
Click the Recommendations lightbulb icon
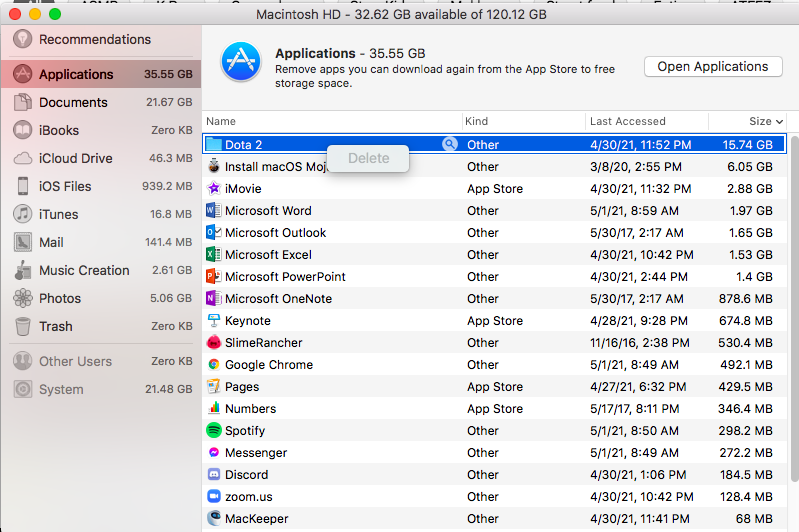22,39
